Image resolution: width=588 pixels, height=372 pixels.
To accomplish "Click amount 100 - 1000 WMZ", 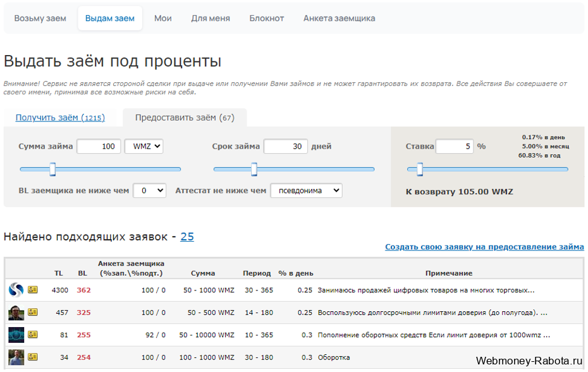I will click(x=207, y=357).
